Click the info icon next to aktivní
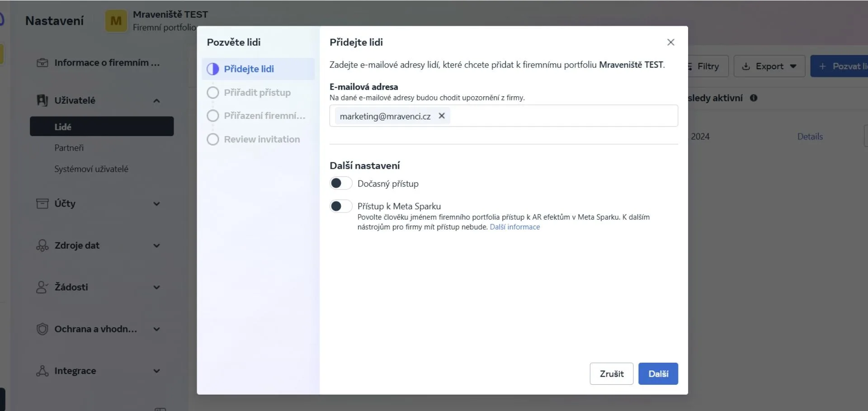 coord(754,98)
